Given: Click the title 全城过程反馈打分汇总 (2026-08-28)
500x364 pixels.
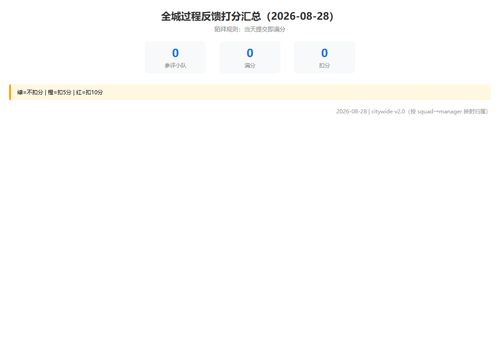Looking at the screenshot, I should [247, 16].
